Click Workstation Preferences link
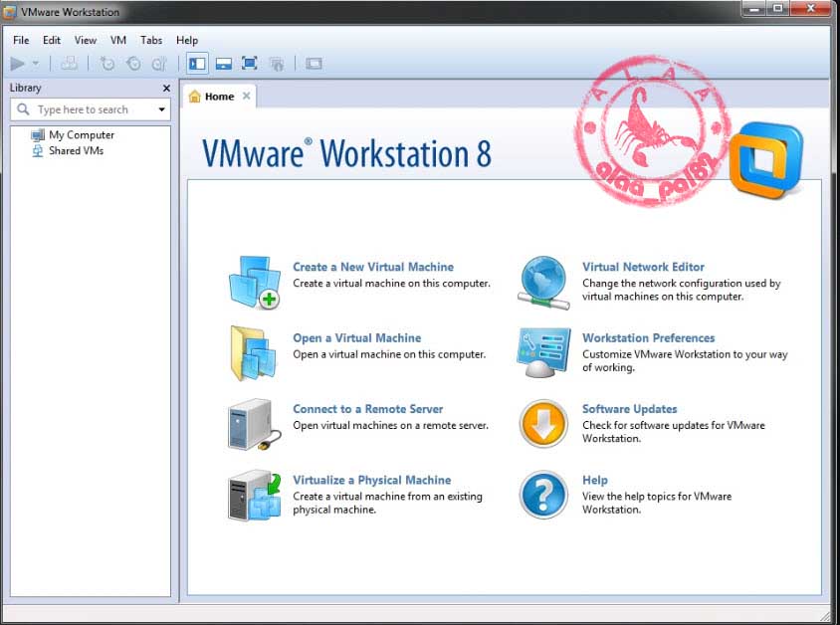840x625 pixels. click(x=649, y=338)
